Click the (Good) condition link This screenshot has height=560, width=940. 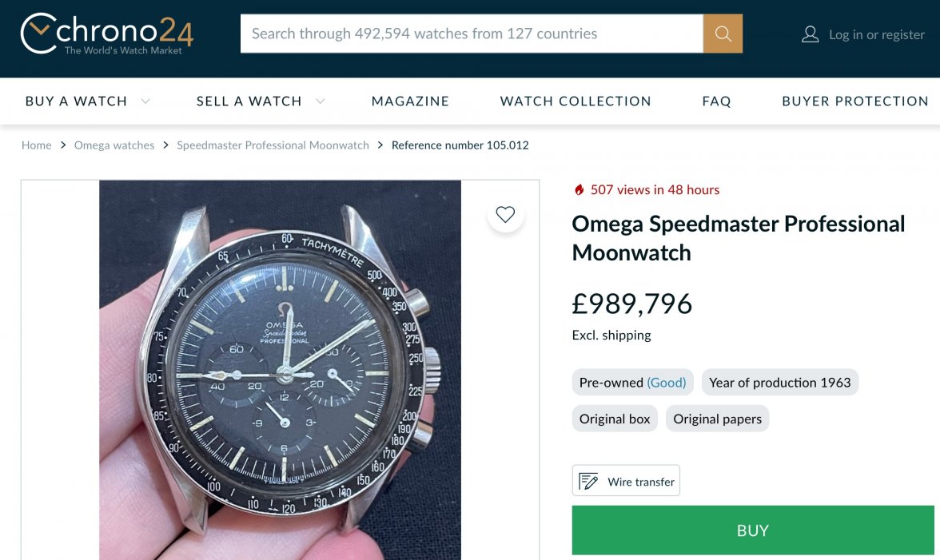tap(667, 383)
